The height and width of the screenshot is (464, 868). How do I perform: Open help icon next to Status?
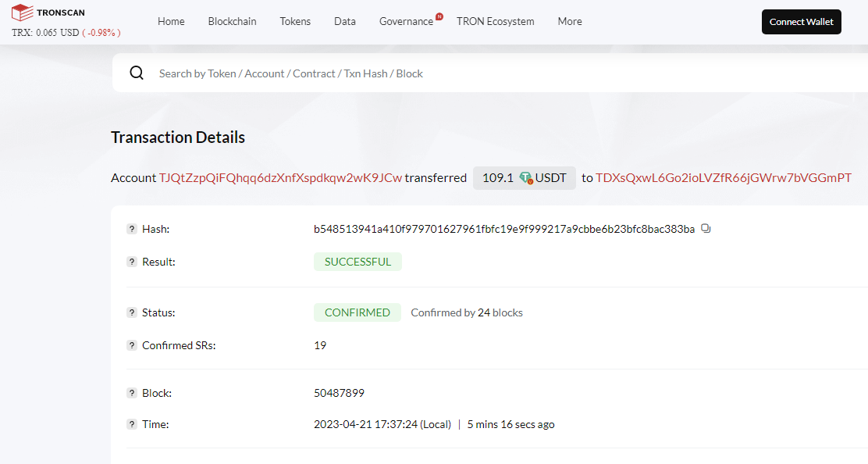coord(132,312)
